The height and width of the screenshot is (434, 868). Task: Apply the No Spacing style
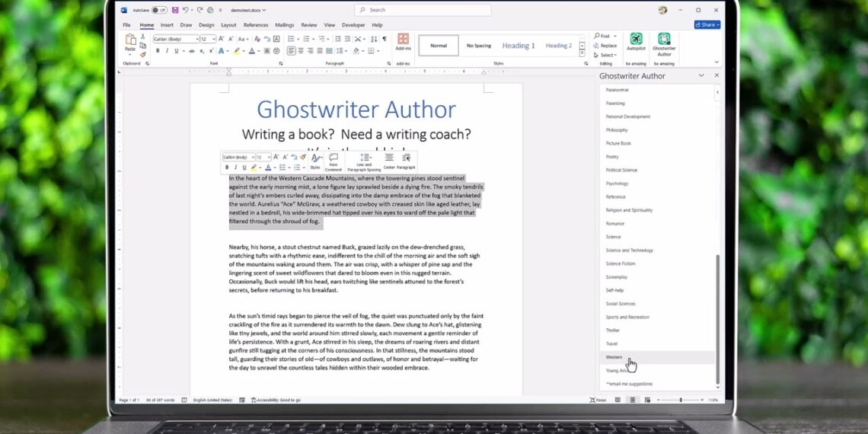tap(479, 46)
